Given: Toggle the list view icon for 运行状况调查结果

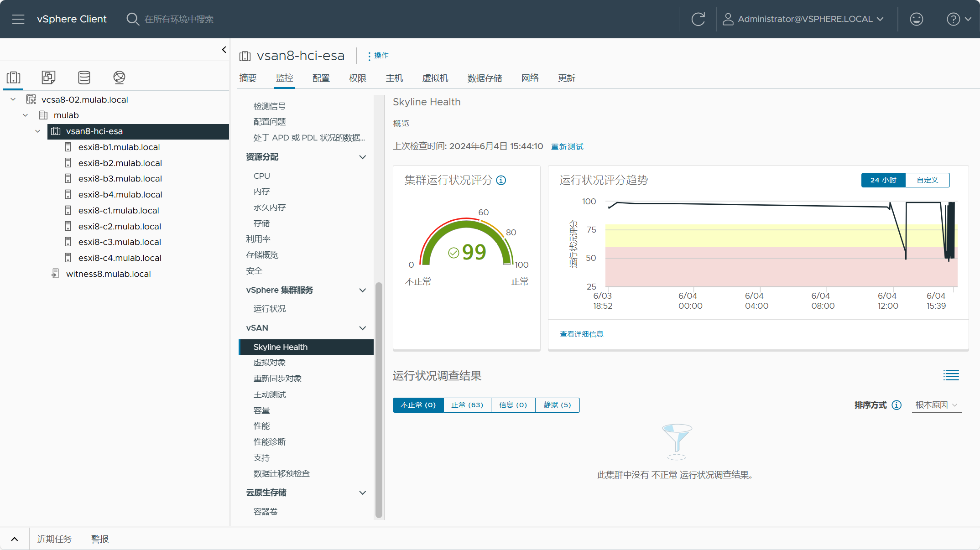Looking at the screenshot, I should pyautogui.click(x=951, y=375).
